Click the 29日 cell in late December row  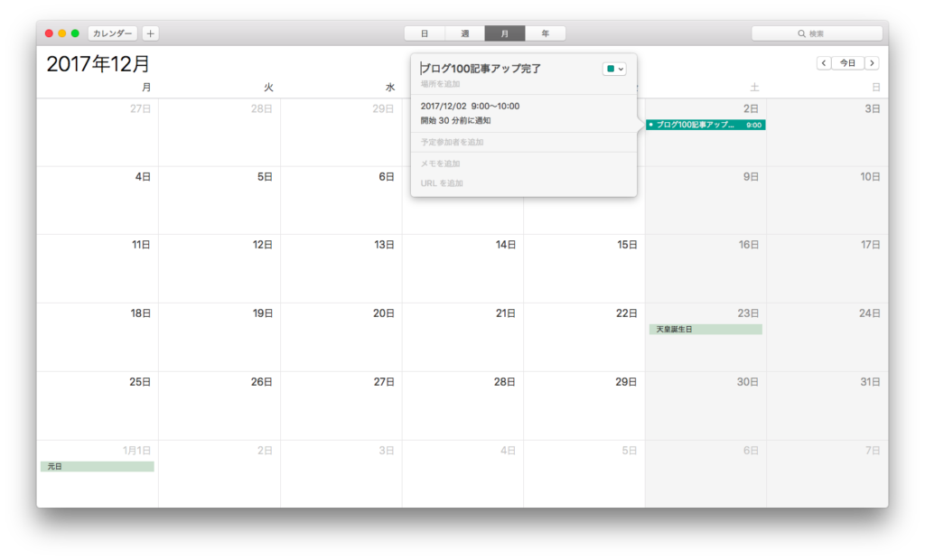(x=584, y=406)
